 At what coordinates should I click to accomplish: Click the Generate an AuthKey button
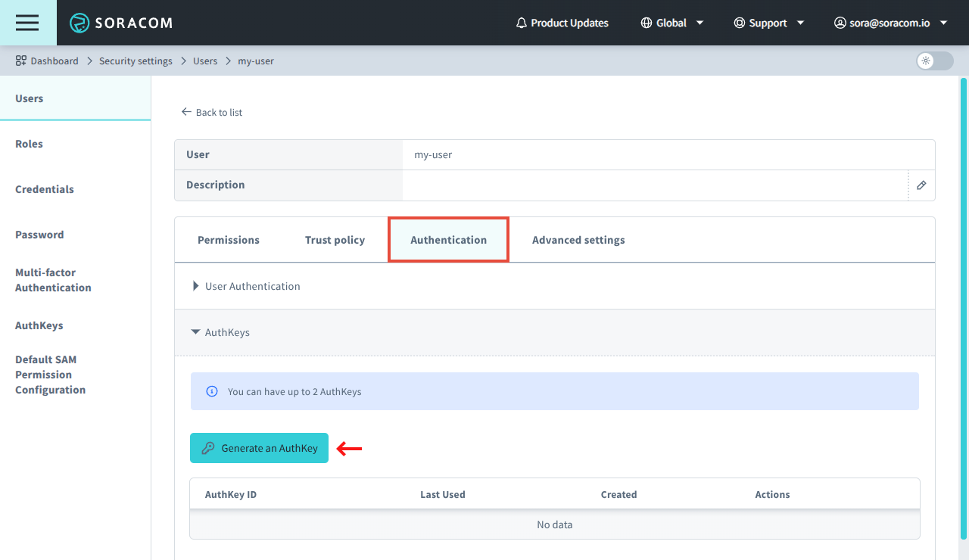click(x=259, y=448)
